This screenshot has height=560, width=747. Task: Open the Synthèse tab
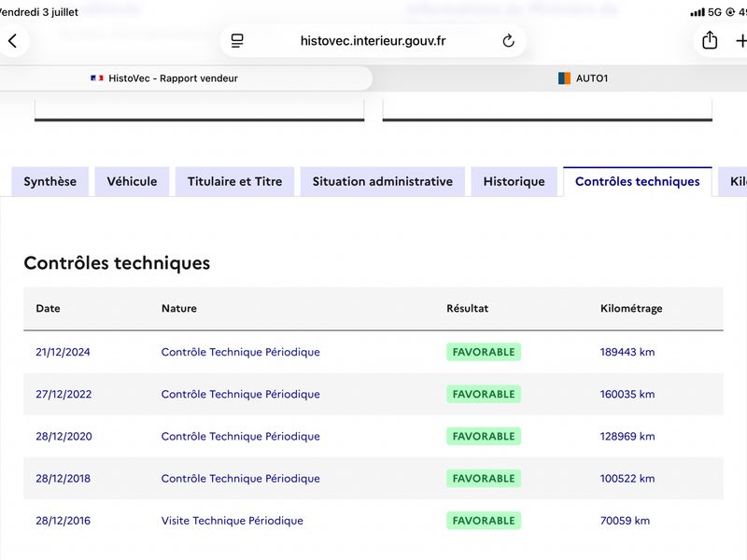(x=50, y=181)
